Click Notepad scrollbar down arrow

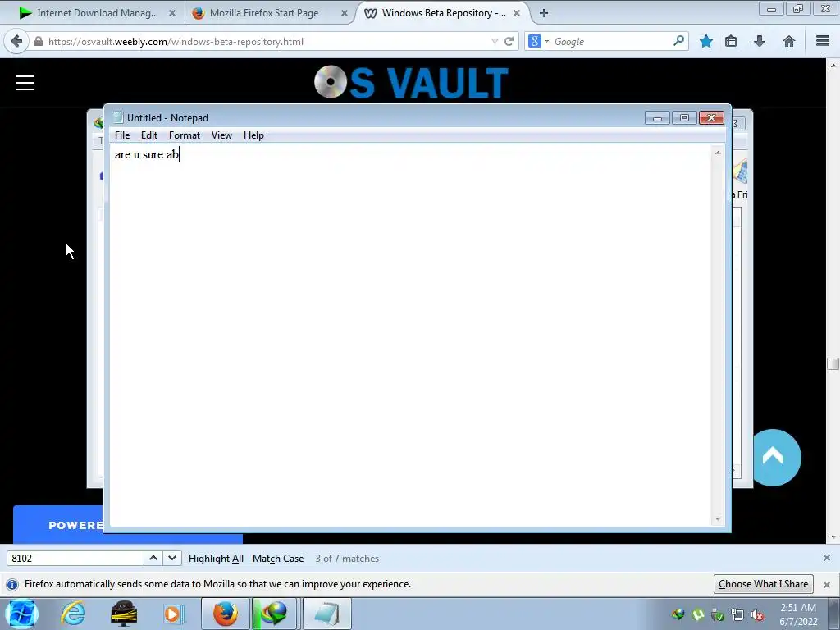pos(718,518)
